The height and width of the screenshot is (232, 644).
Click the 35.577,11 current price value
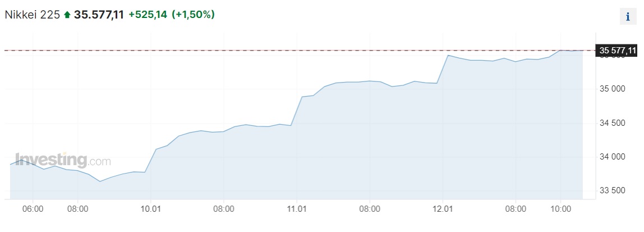click(x=99, y=15)
